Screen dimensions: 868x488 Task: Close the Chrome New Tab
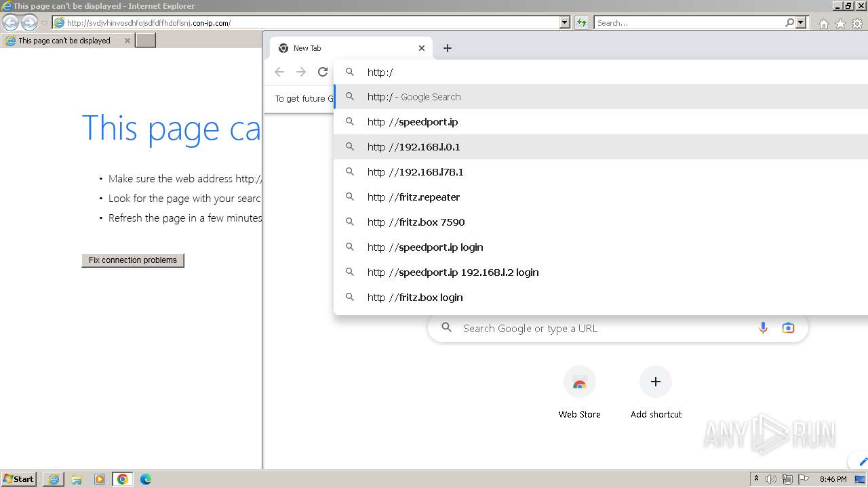(x=422, y=48)
